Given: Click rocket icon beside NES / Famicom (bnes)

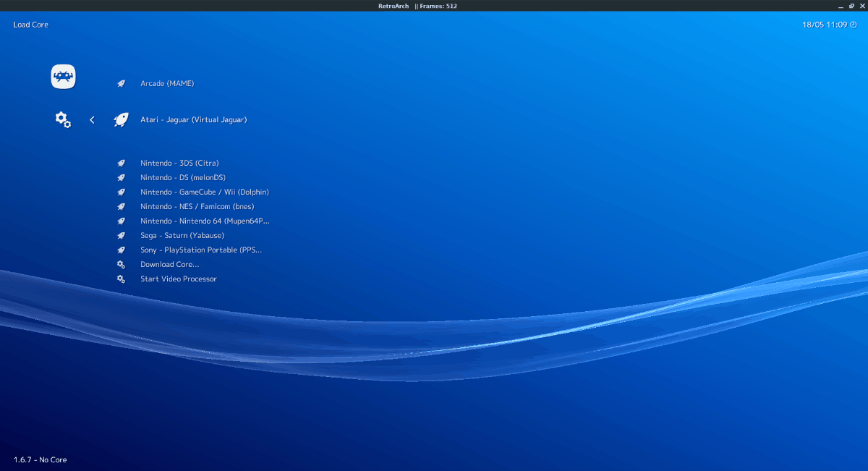Looking at the screenshot, I should (x=121, y=207).
